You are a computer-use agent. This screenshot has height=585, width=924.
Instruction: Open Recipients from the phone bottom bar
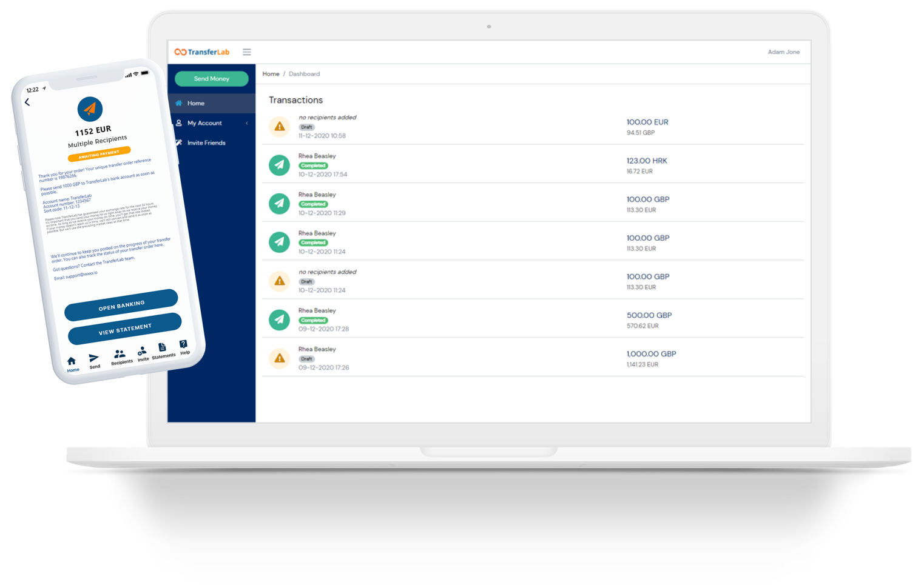(120, 356)
